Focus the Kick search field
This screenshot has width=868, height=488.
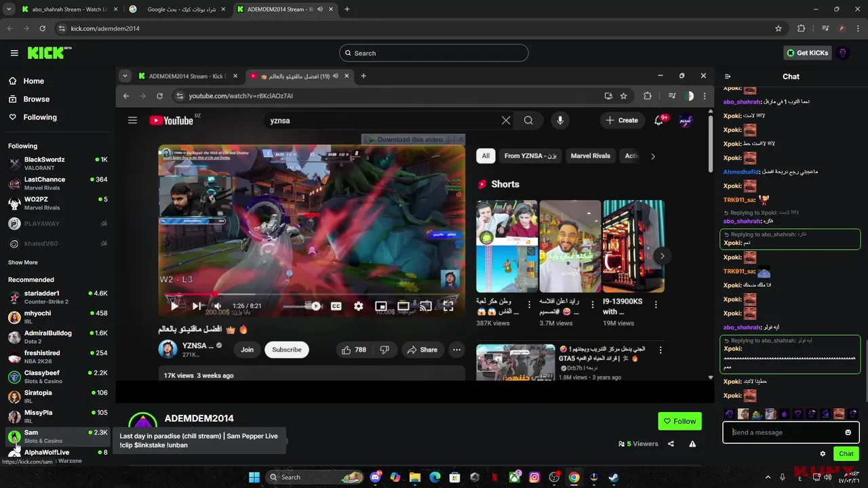tap(434, 53)
